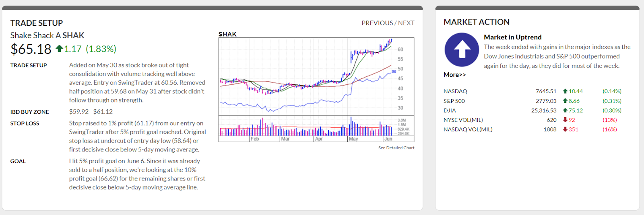Image resolution: width=644 pixels, height=215 pixels.
Task: Click the $59.92 - $61.12 buy zone value
Action: tap(91, 112)
